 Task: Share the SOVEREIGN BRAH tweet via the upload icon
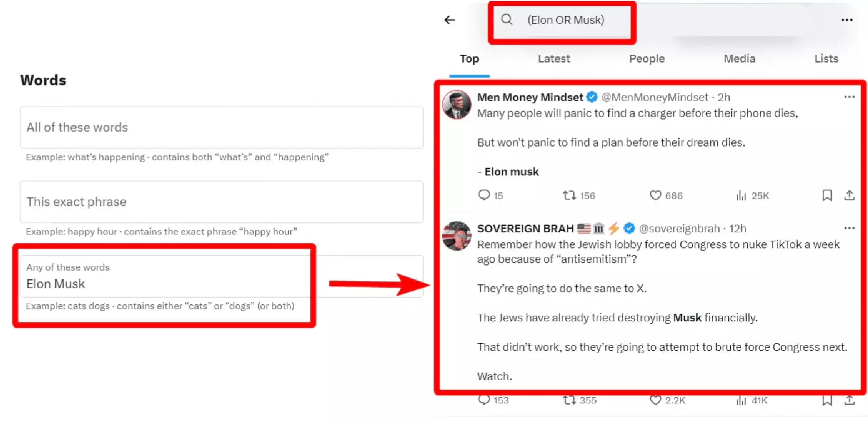click(849, 400)
